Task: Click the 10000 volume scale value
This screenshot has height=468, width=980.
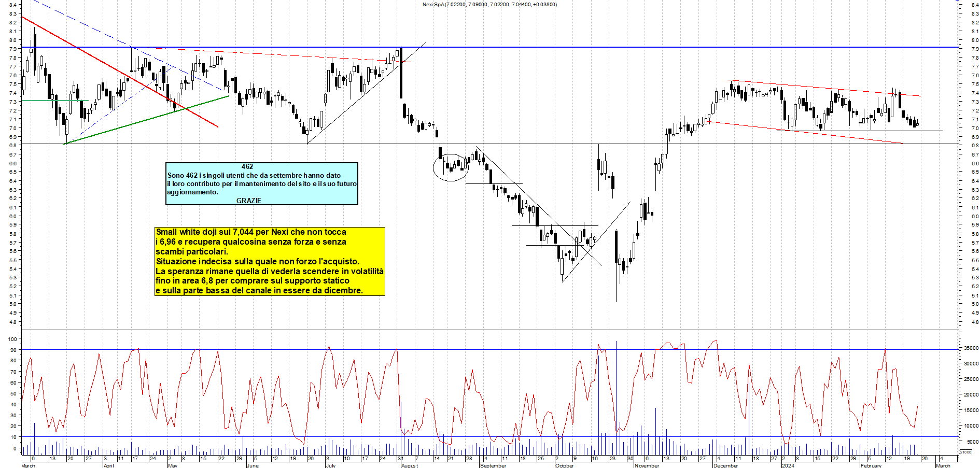Action: click(x=971, y=426)
